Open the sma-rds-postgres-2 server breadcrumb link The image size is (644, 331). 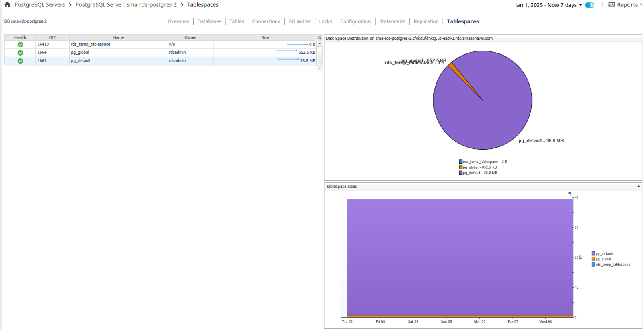(126, 5)
